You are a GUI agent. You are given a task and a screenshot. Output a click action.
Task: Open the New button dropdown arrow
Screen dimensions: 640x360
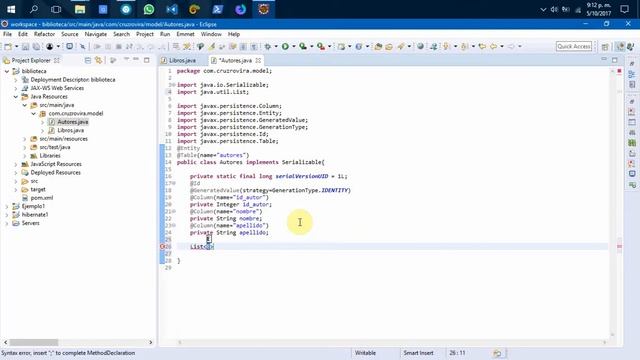pos(16,47)
